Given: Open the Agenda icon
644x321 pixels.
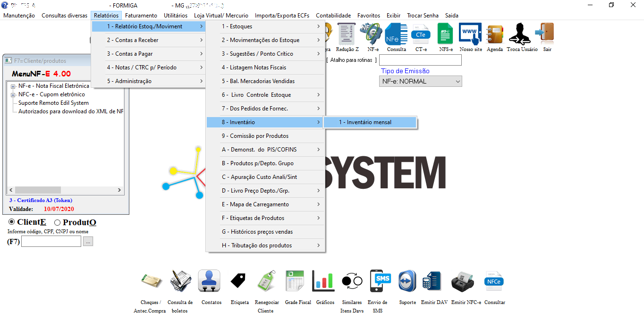Looking at the screenshot, I should point(495,34).
